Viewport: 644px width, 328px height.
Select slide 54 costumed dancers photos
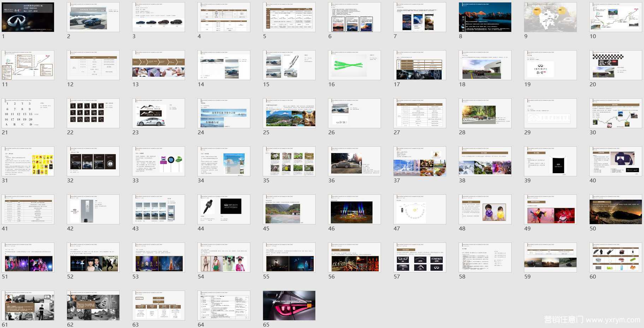click(x=224, y=258)
